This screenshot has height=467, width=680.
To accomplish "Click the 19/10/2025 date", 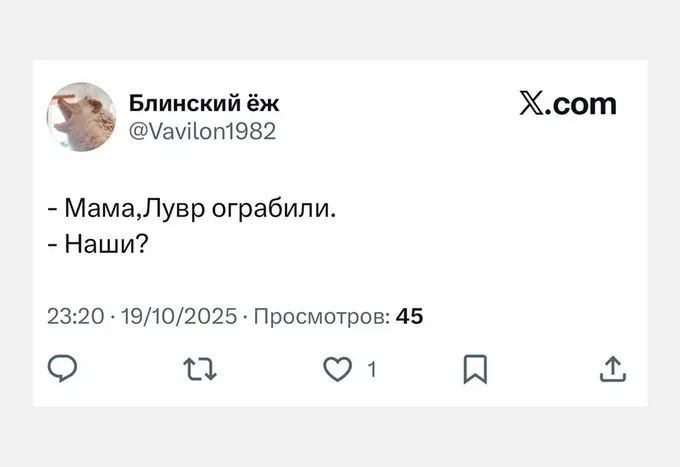I will (178, 317).
